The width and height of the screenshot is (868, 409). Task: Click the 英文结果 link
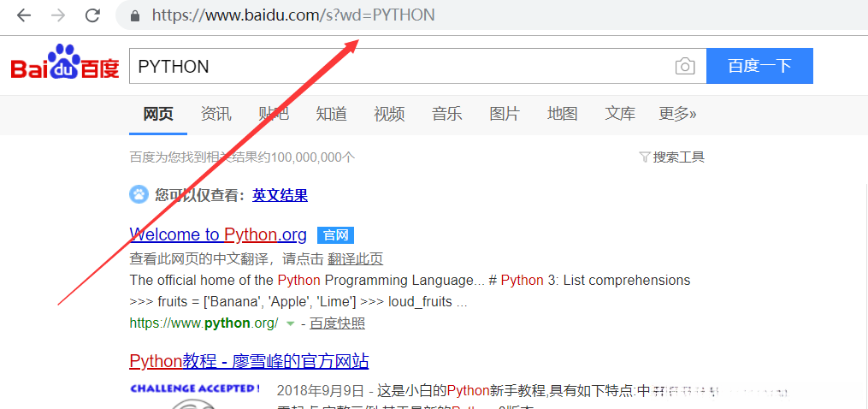[x=280, y=195]
